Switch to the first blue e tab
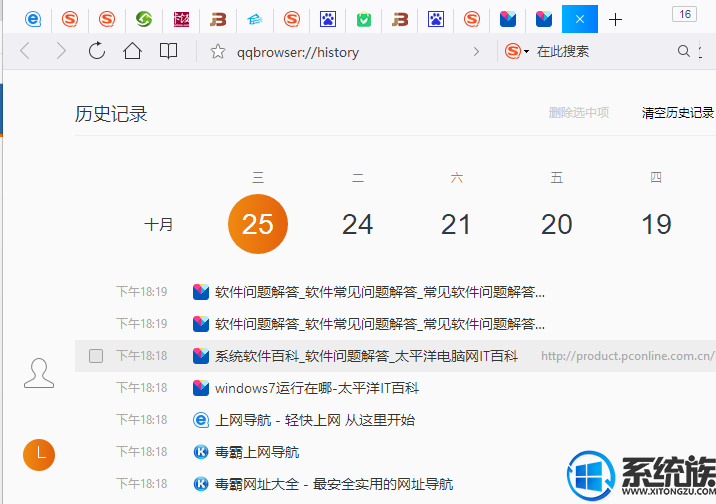Screen dimensions: 716x504 tap(33, 19)
